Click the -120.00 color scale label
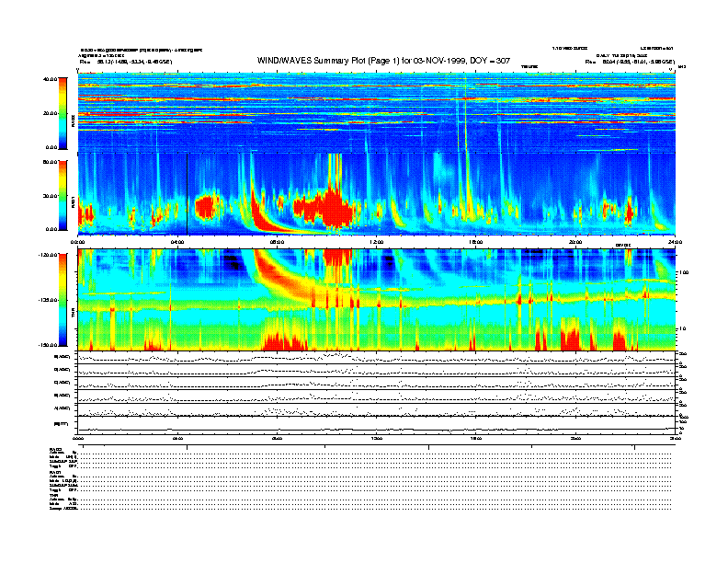 point(49,255)
